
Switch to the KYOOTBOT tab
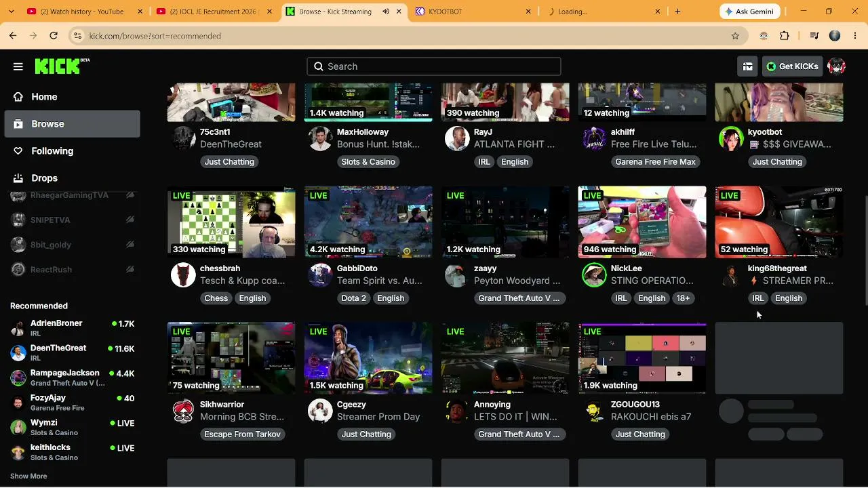click(x=473, y=12)
